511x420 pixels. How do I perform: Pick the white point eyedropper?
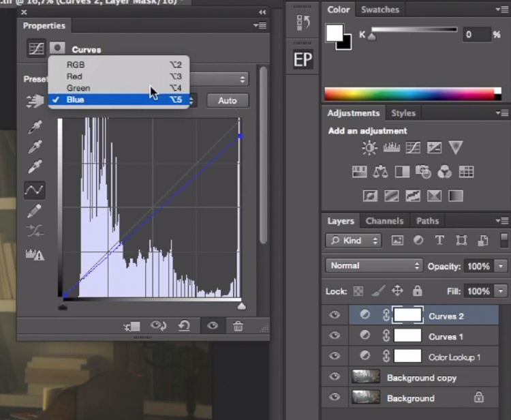click(x=35, y=166)
